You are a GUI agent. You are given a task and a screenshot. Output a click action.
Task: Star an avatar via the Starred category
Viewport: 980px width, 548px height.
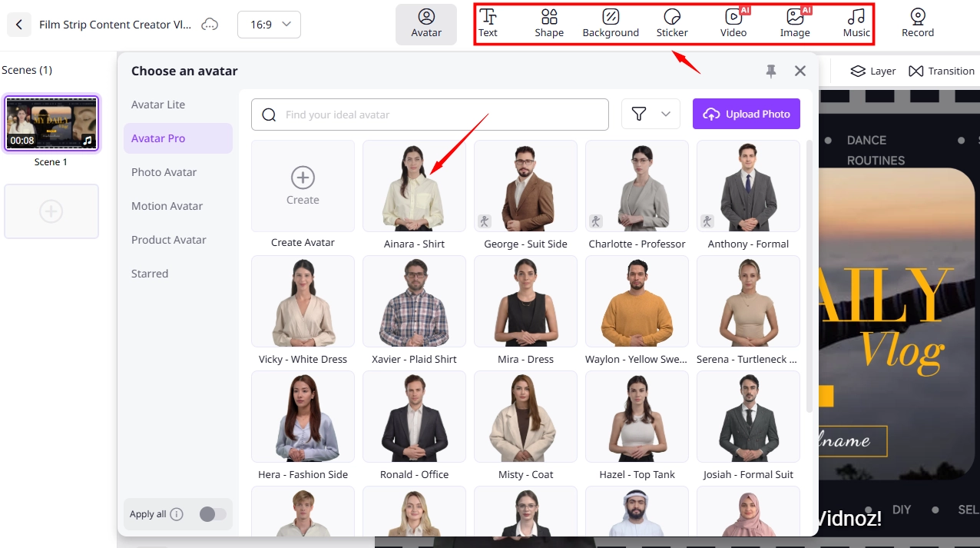pos(149,273)
